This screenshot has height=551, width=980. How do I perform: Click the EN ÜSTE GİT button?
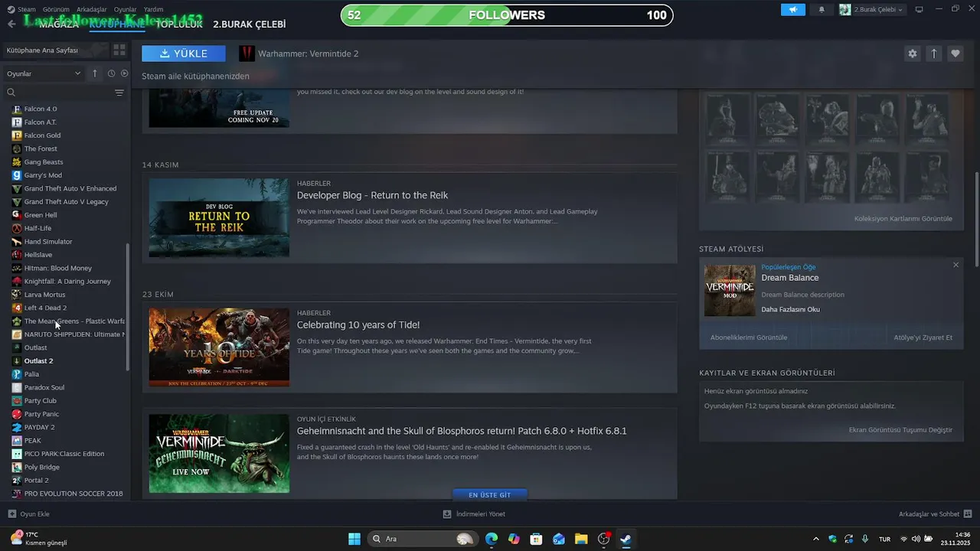[489, 494]
